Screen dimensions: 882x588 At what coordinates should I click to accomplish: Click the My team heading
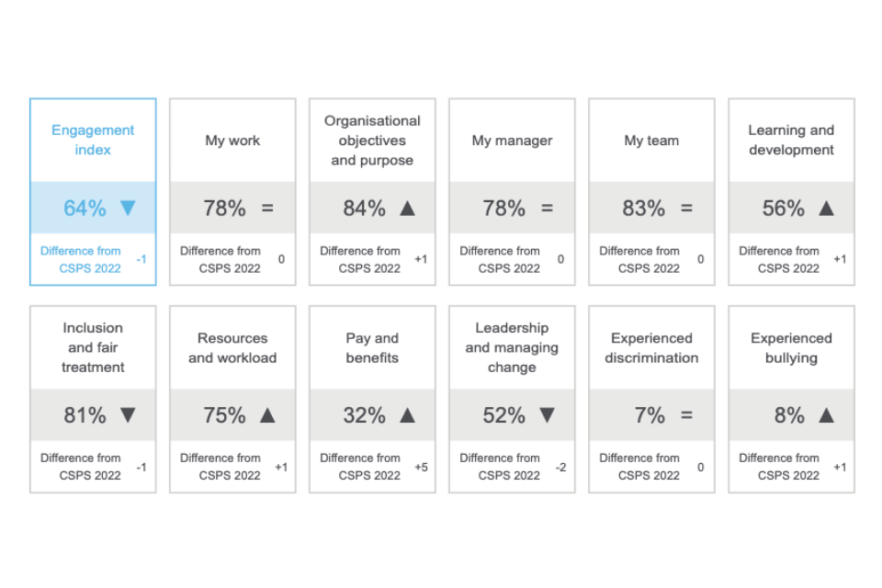[651, 141]
